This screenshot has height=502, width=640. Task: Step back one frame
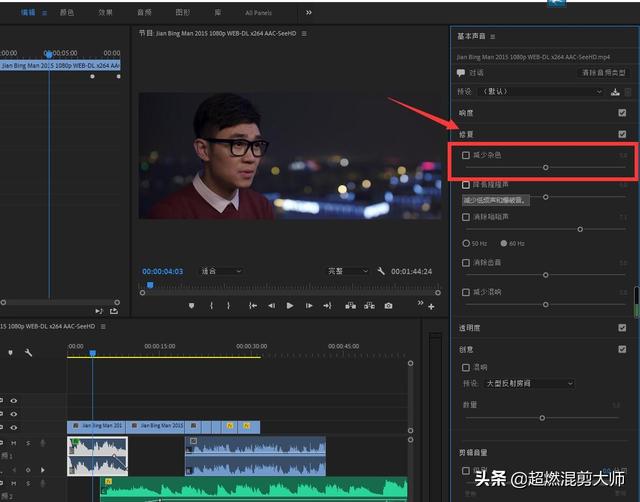271,306
